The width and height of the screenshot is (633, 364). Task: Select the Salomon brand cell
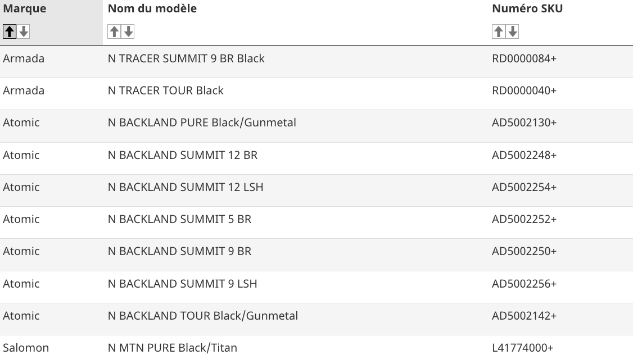point(26,348)
